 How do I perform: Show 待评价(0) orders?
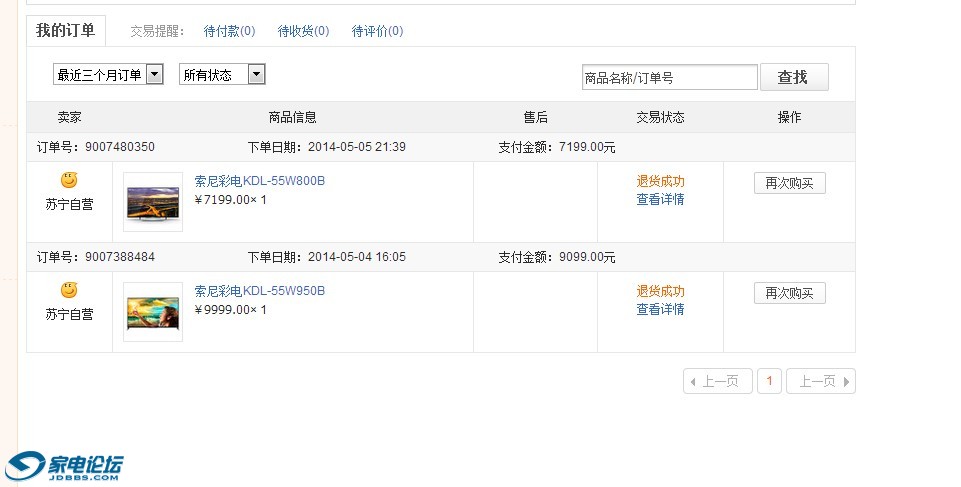[x=377, y=31]
